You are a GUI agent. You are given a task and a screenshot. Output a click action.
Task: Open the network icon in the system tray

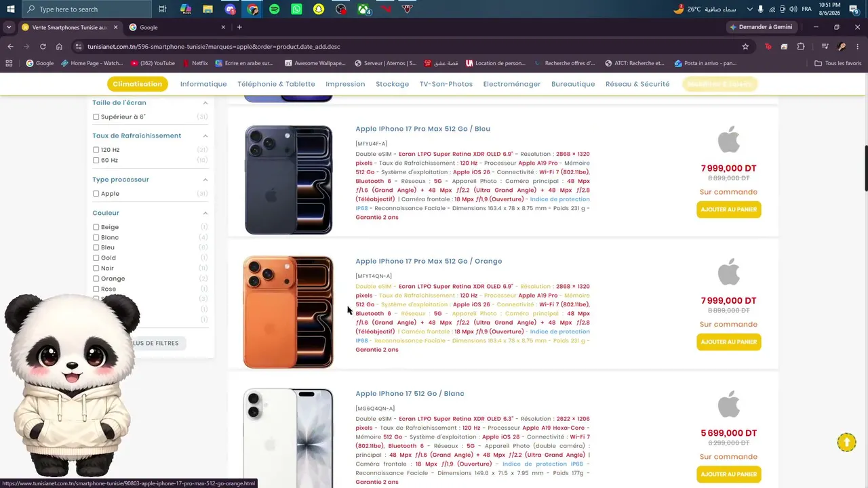click(772, 9)
